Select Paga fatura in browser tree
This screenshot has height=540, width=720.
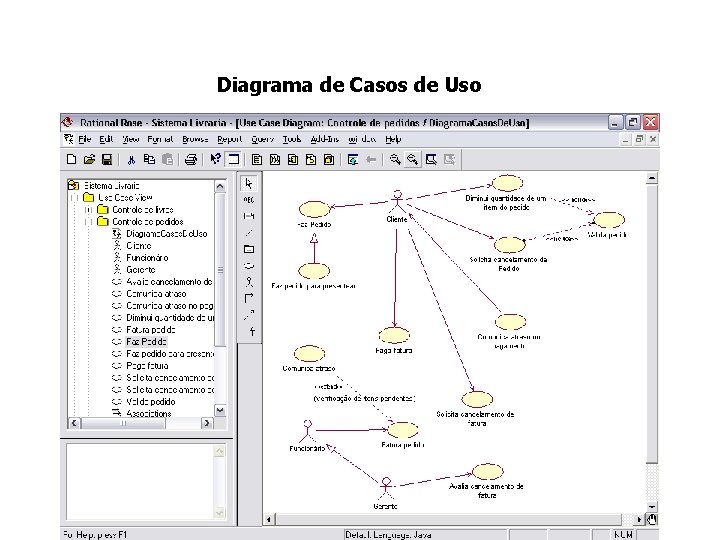[x=147, y=366]
